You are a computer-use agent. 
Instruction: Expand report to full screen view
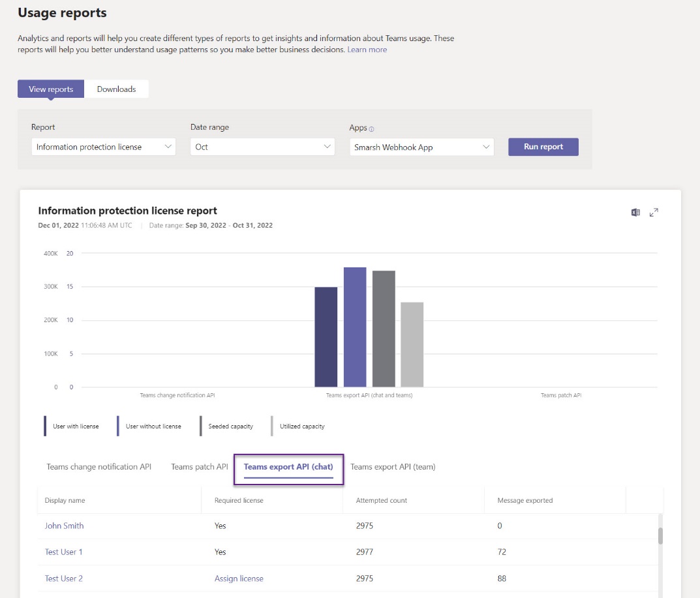click(654, 213)
